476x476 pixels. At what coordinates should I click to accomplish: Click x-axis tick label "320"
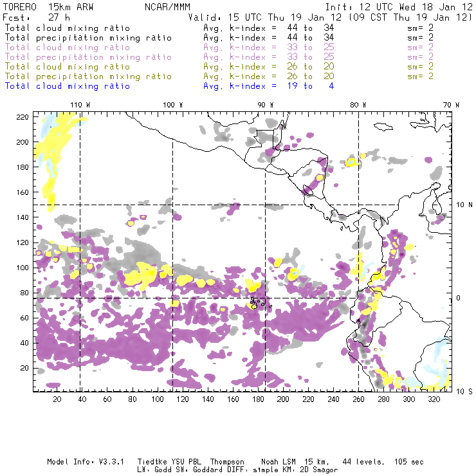pos(434,399)
